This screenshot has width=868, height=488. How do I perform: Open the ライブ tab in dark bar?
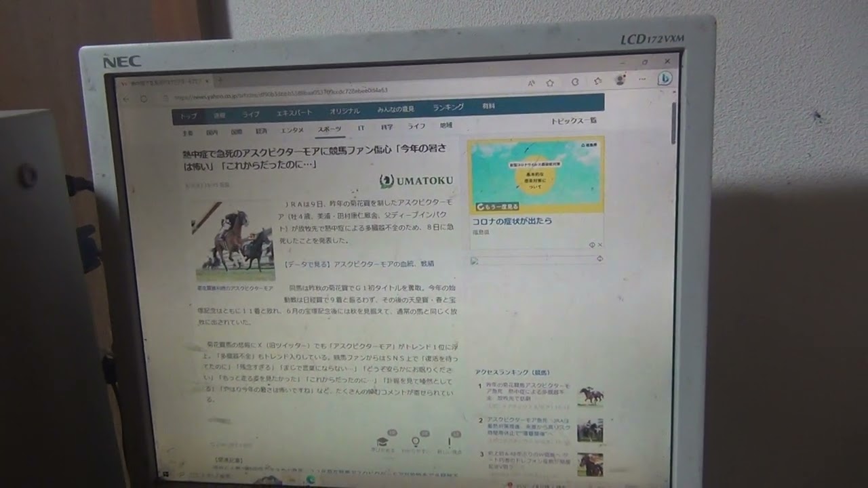(251, 114)
